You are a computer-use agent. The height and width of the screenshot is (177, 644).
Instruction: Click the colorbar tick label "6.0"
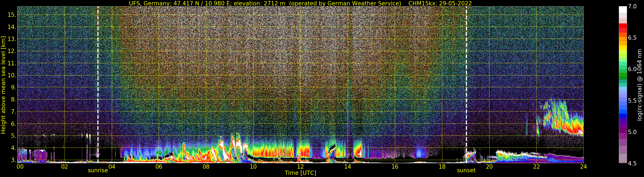tap(632, 69)
